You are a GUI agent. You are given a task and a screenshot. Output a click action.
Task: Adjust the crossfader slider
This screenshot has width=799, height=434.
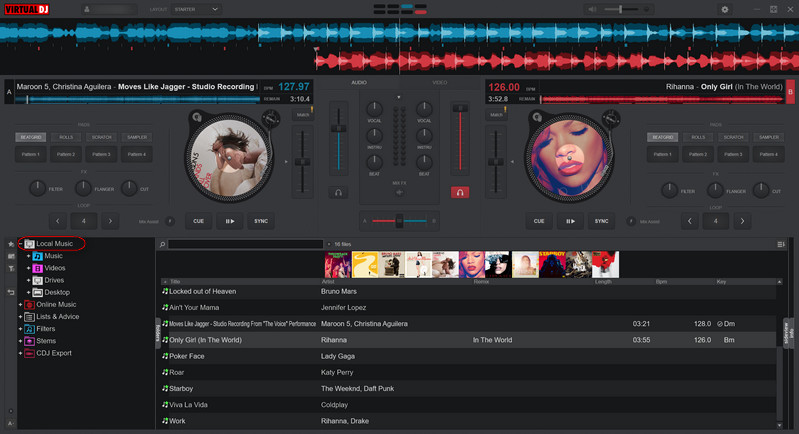[x=400, y=221]
